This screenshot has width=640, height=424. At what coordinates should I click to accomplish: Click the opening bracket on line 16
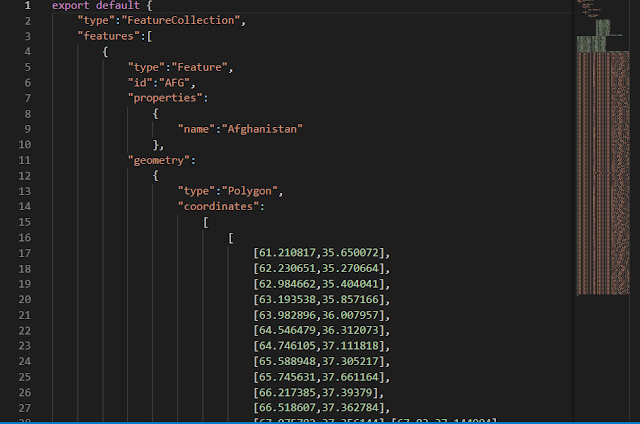pyautogui.click(x=231, y=238)
